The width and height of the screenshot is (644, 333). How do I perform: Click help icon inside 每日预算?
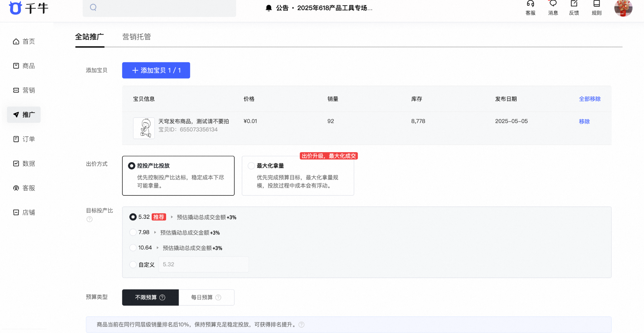coord(218,297)
